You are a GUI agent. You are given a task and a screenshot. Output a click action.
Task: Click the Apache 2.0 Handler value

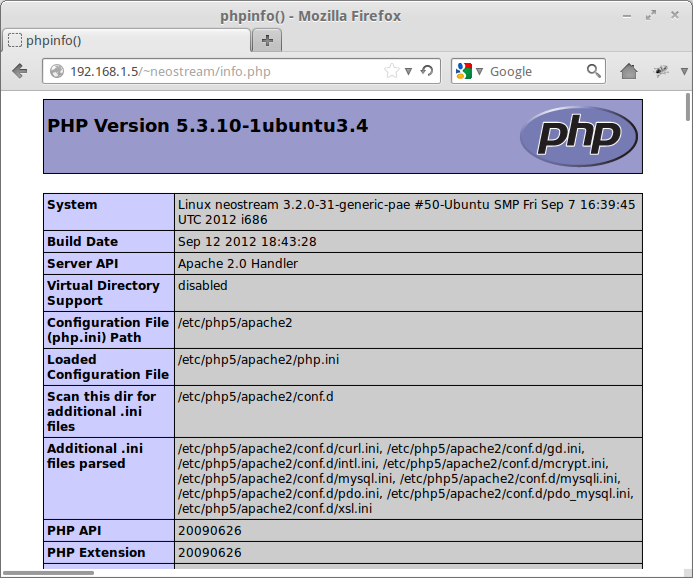pos(238,263)
